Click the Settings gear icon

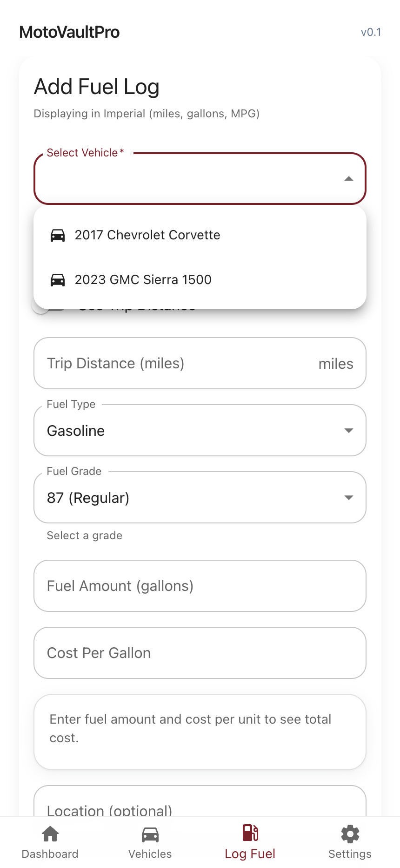tap(350, 834)
